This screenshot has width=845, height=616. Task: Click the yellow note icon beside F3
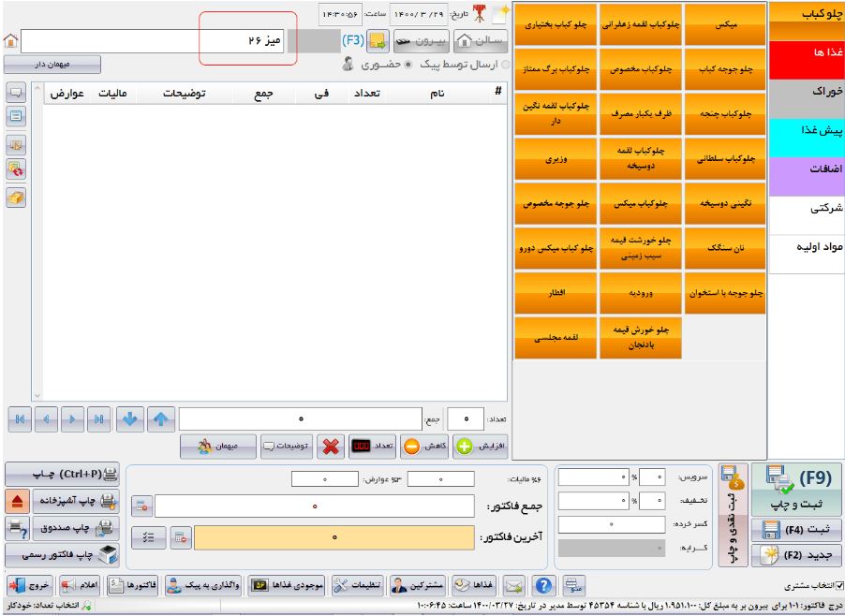coord(377,40)
